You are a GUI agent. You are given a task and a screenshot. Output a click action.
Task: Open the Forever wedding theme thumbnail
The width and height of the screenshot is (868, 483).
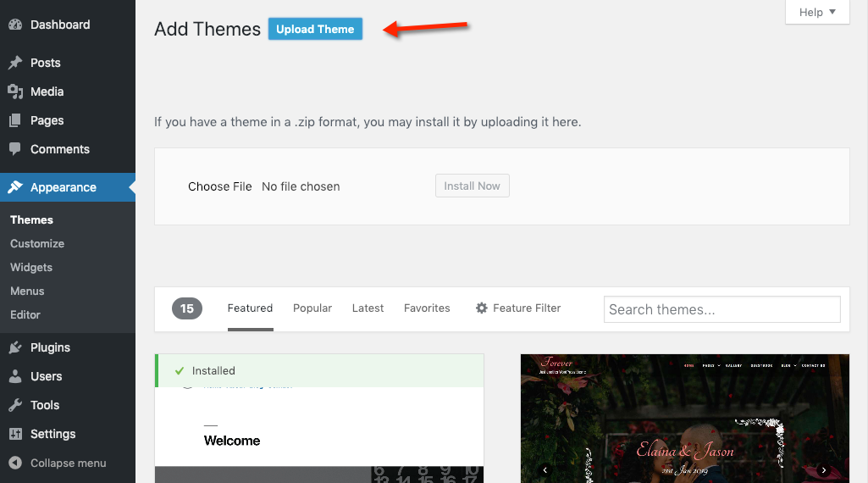(x=684, y=419)
